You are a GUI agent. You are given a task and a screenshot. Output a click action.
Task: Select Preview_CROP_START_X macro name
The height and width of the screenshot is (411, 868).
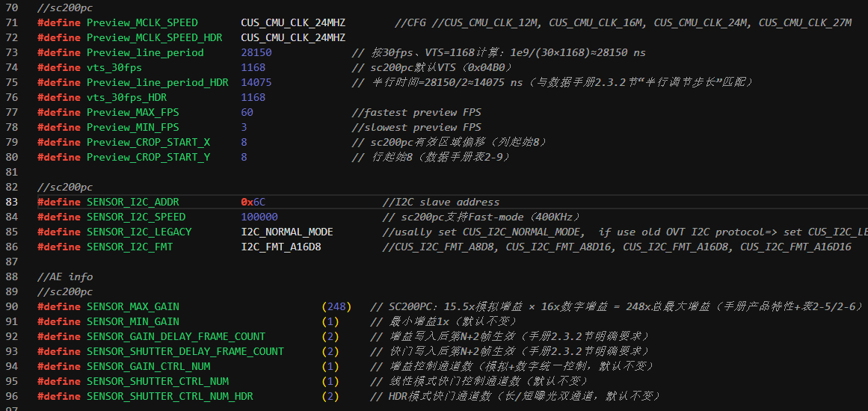coord(148,142)
